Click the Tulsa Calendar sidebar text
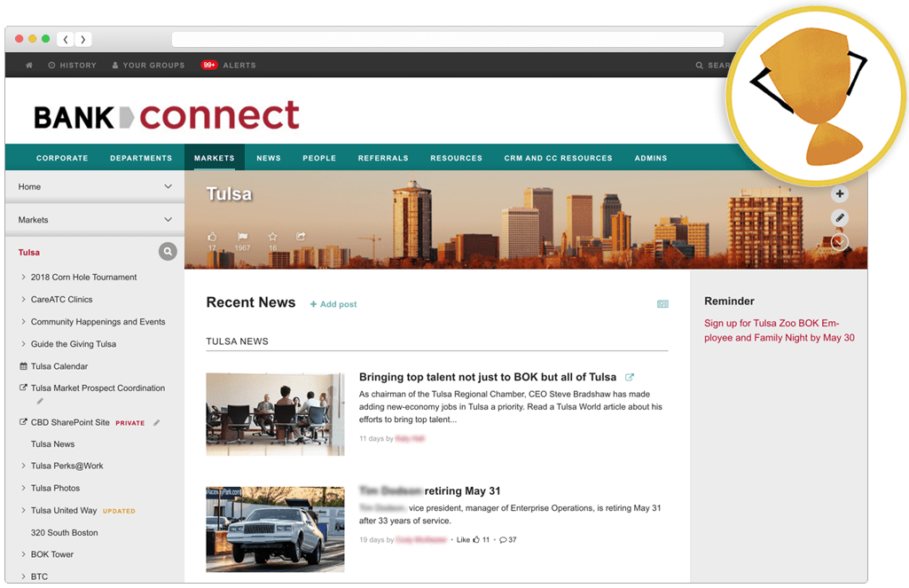The height and width of the screenshot is (588, 909). point(59,366)
